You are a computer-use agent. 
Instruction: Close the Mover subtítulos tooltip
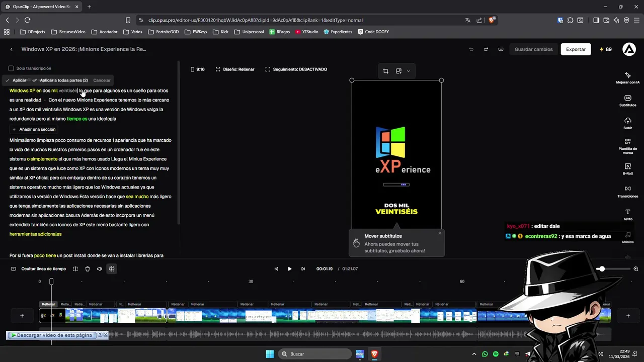tap(439, 233)
